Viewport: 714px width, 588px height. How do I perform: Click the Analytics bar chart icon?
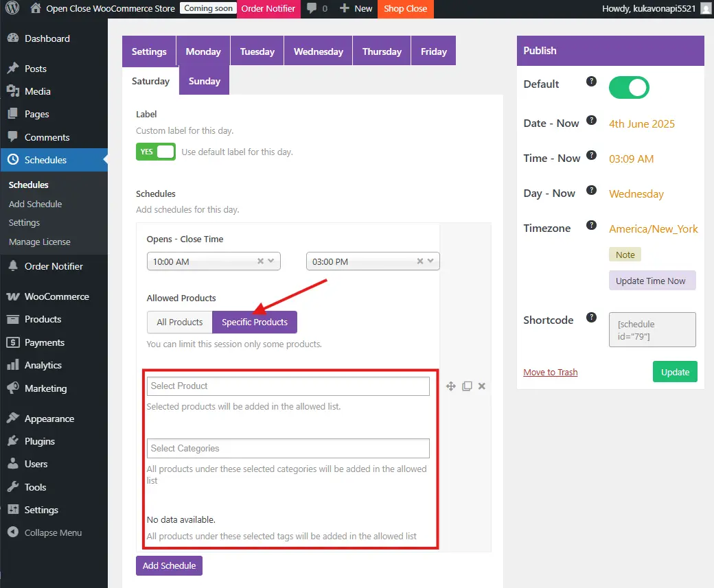(x=13, y=365)
